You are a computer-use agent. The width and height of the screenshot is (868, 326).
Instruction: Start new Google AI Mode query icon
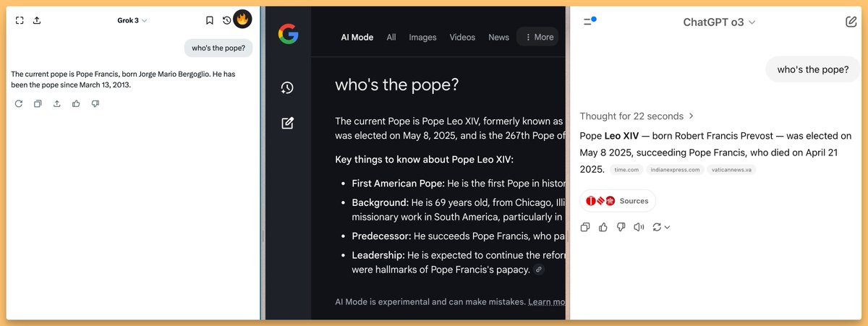pyautogui.click(x=287, y=123)
